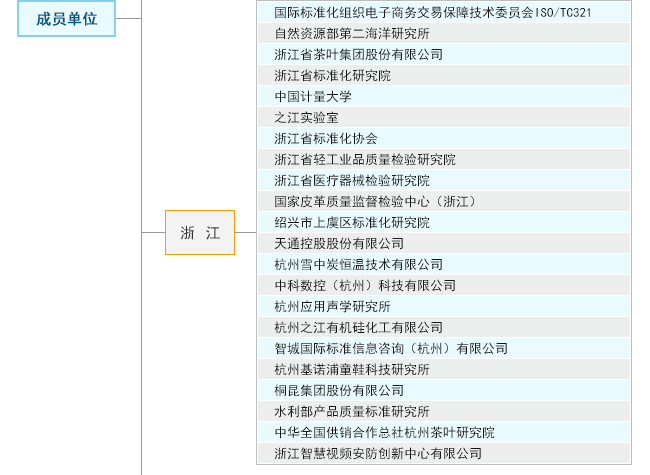This screenshot has height=475, width=650.
Task: Open 浙江智慧视频安防创新中心有限公司
Action: click(x=378, y=454)
